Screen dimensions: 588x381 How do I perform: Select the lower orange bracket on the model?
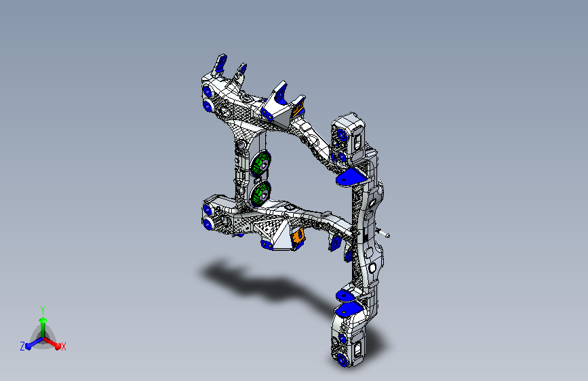[x=298, y=237]
